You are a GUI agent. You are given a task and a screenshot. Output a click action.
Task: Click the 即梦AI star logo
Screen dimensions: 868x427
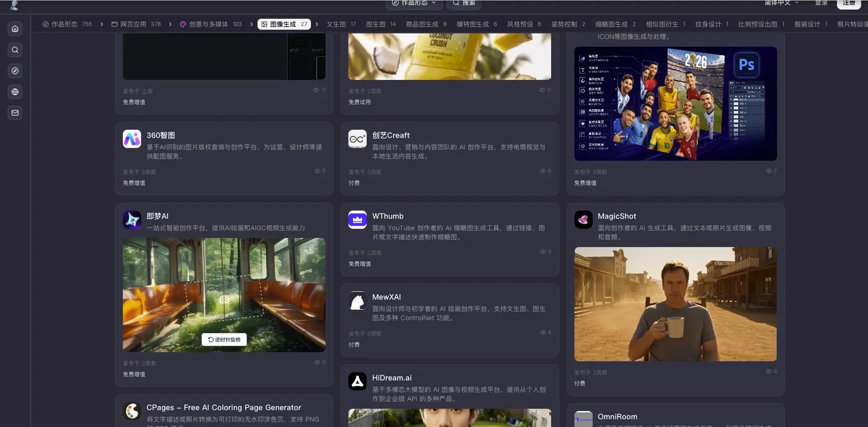point(132,220)
